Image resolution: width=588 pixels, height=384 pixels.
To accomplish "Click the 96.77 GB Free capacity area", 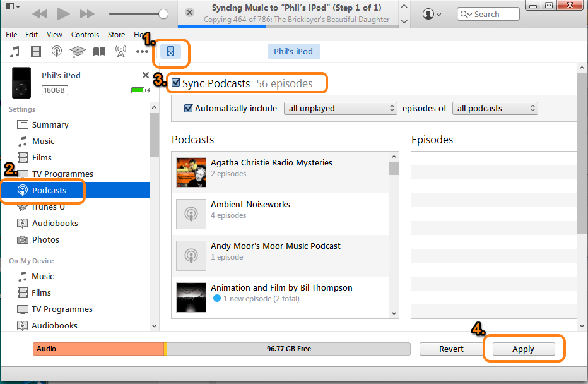I will coord(288,349).
